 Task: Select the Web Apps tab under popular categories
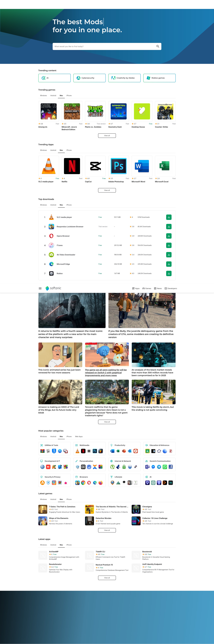(79, 437)
